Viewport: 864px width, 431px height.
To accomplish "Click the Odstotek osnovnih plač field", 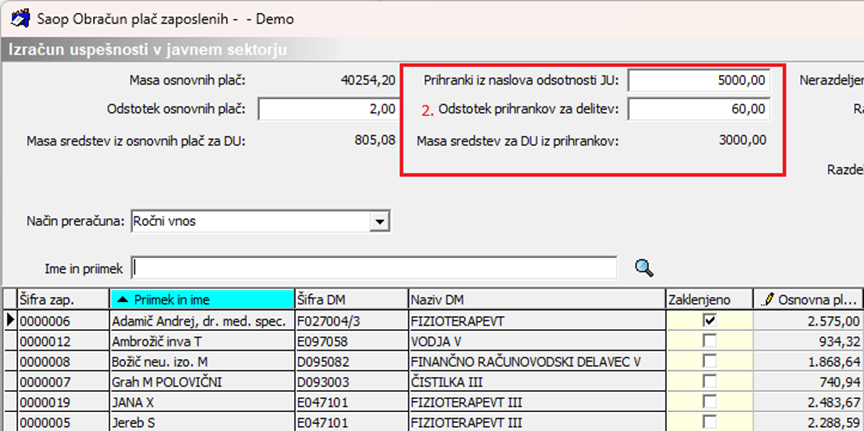I will [x=328, y=109].
